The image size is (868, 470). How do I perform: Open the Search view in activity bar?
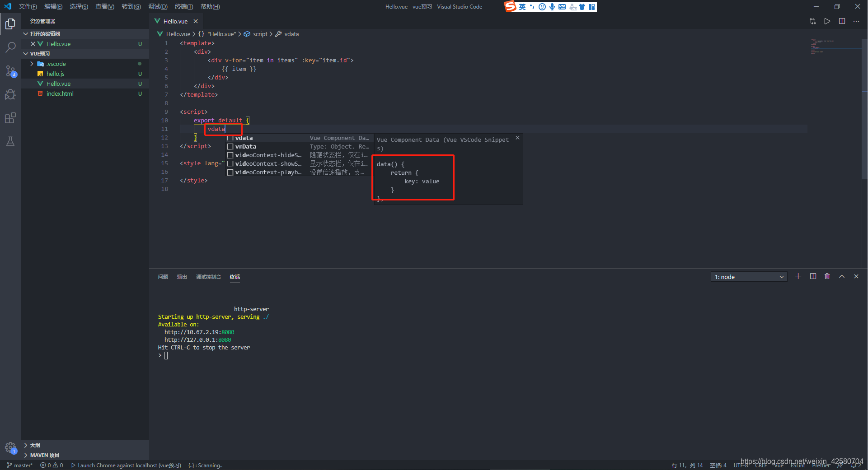[10, 47]
